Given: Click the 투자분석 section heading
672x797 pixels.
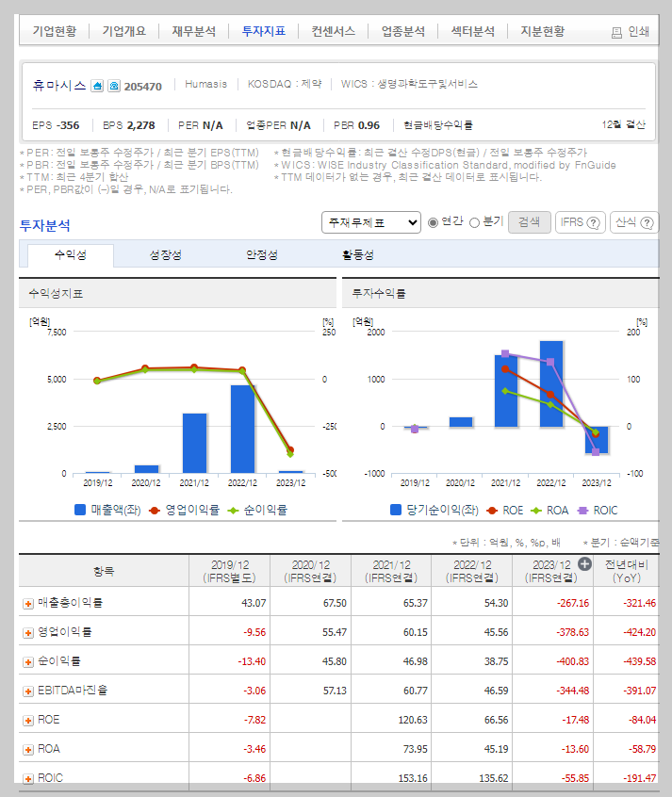Looking at the screenshot, I should point(44,226).
